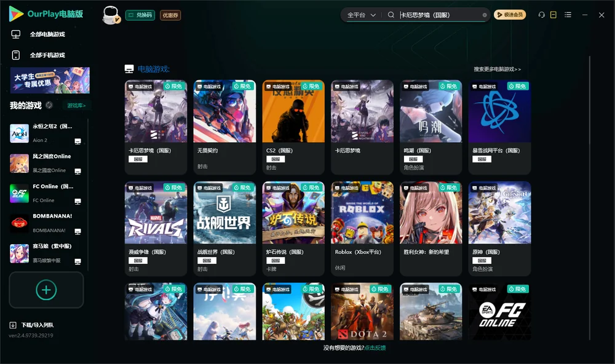Click the BOMBANANA! game icon
This screenshot has width=615, height=364.
pos(19,223)
